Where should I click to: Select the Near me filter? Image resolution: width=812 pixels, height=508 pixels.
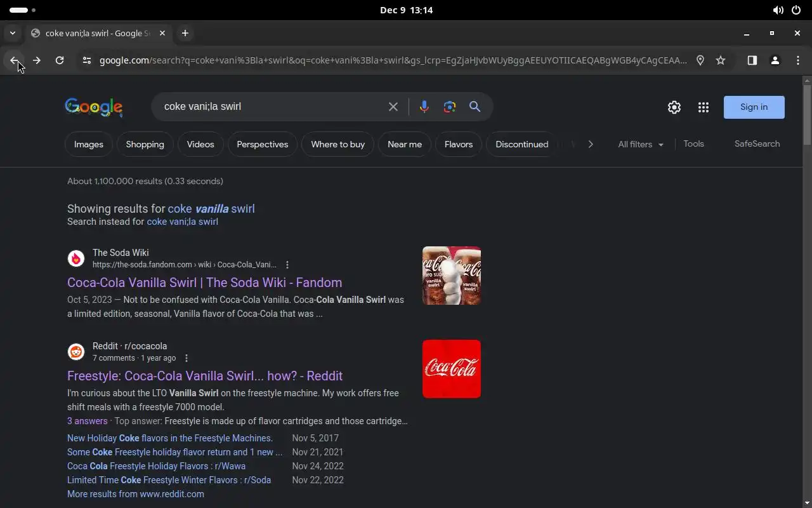[x=405, y=144]
